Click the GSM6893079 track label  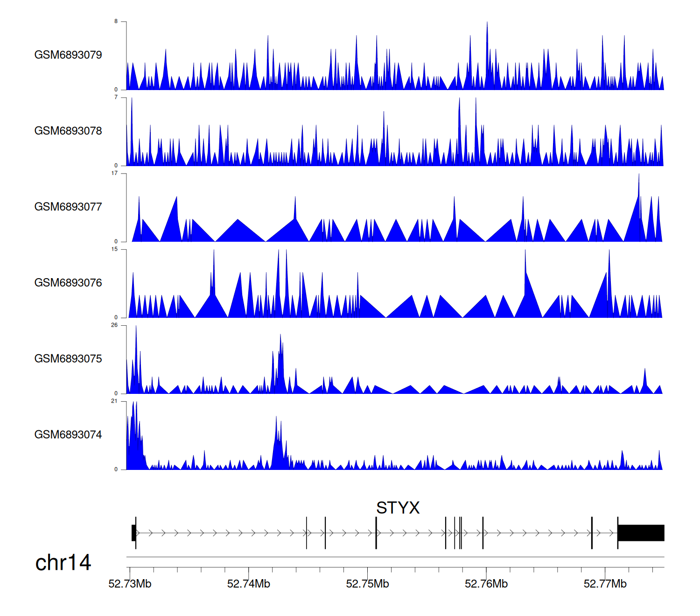[68, 55]
